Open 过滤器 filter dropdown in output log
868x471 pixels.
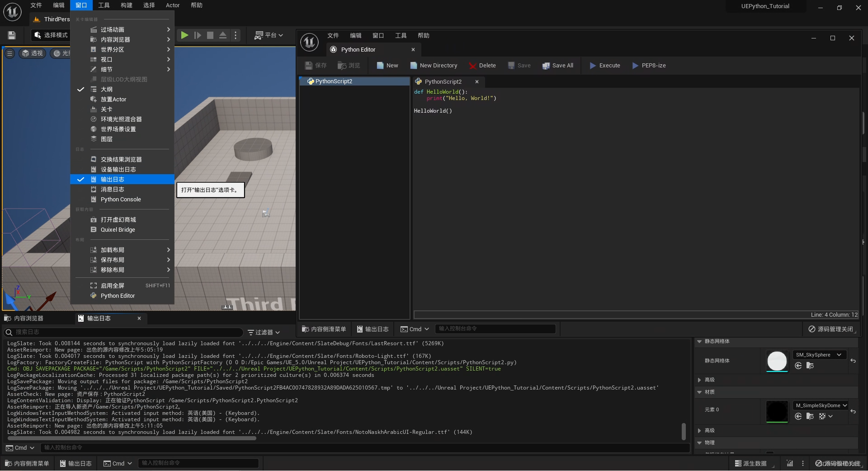264,333
